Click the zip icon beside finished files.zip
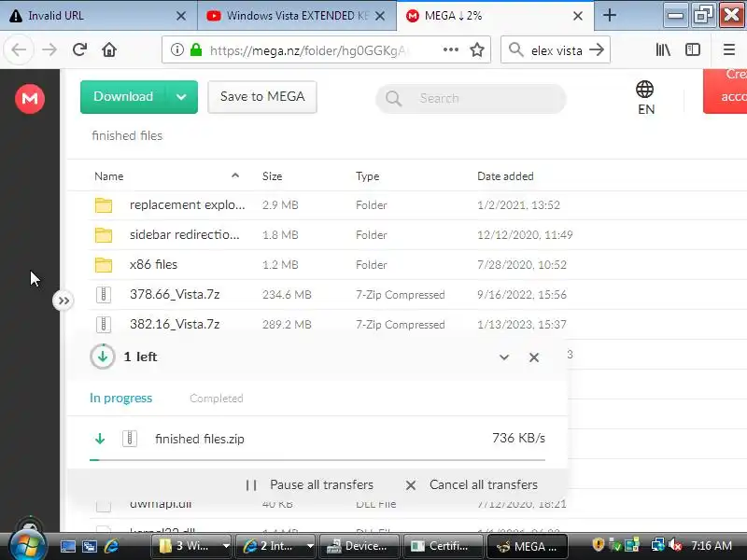 (130, 439)
